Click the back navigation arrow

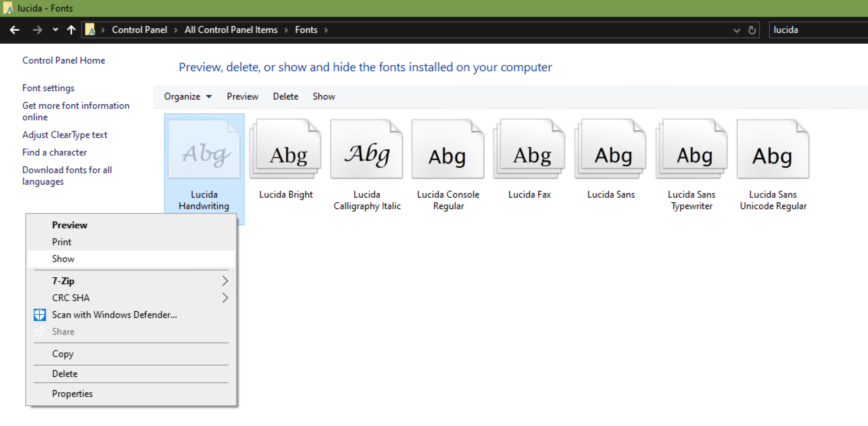tap(15, 30)
